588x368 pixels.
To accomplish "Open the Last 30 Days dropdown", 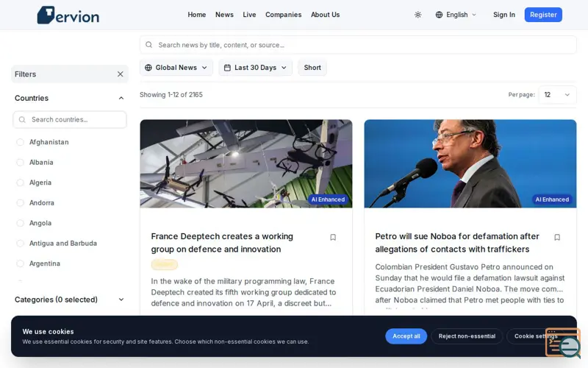I will pos(255,68).
